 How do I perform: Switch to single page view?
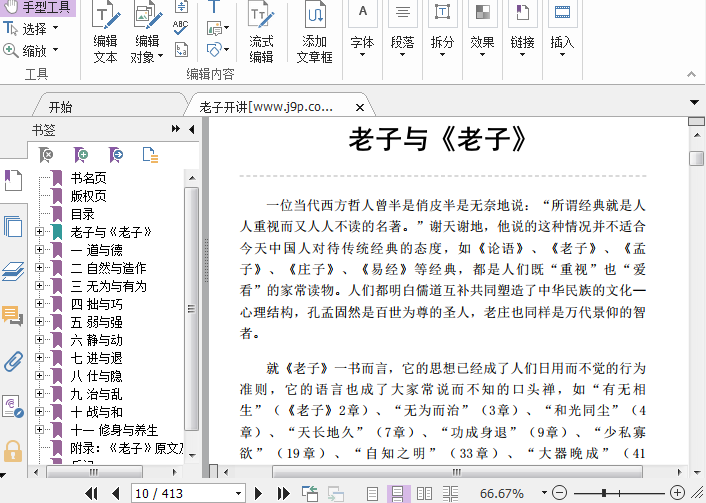pyautogui.click(x=372, y=494)
